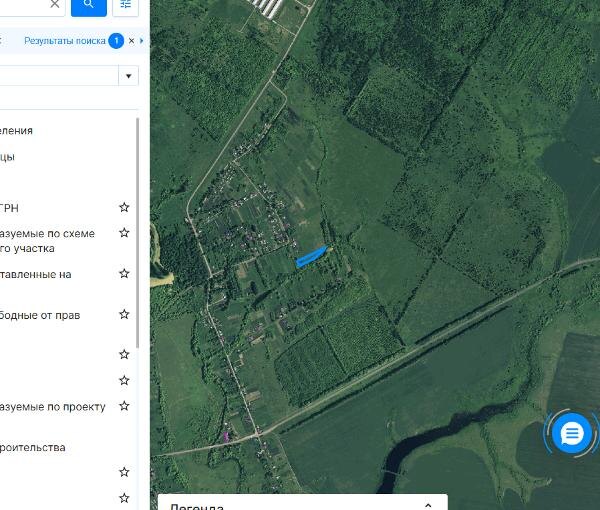Star the layer ending in ГРН
Viewport: 600px width, 510px height.
tap(124, 207)
